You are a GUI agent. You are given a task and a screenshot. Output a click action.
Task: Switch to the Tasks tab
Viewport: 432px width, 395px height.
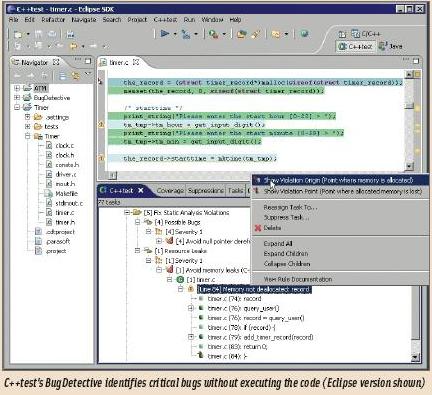[235, 191]
